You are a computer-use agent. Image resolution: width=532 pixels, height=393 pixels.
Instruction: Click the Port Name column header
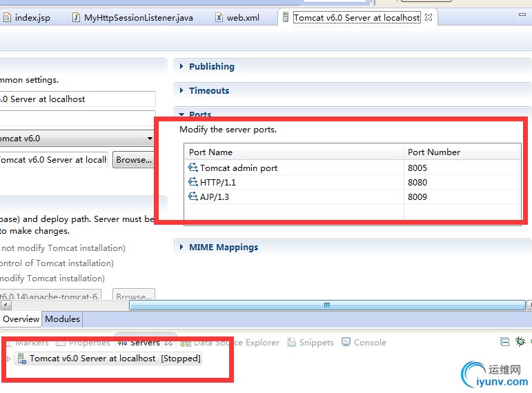pyautogui.click(x=294, y=152)
